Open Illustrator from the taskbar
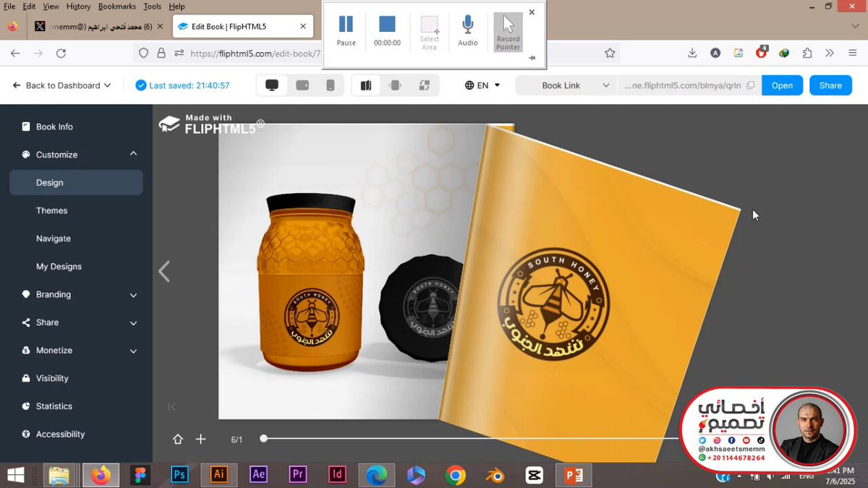868x488 pixels. [x=218, y=475]
